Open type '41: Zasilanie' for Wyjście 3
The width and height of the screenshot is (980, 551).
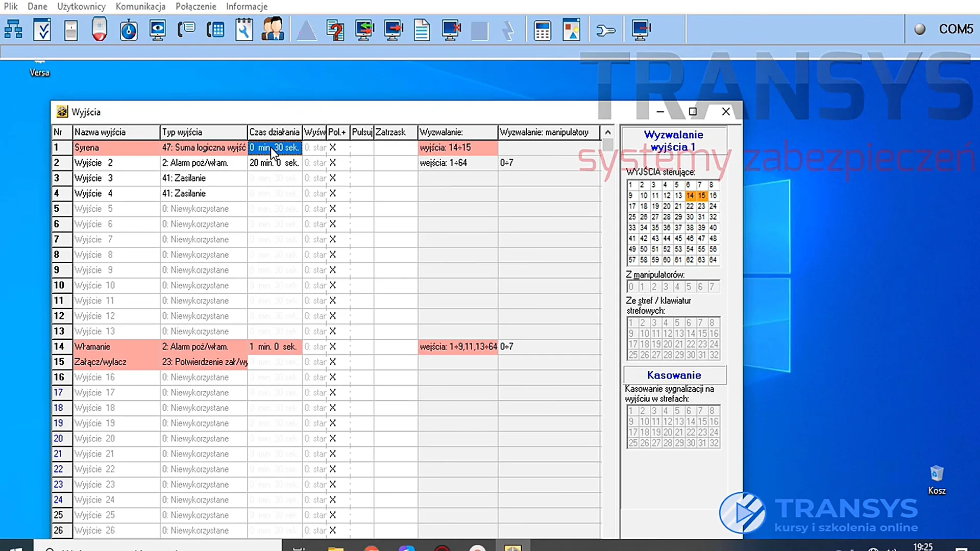(204, 178)
